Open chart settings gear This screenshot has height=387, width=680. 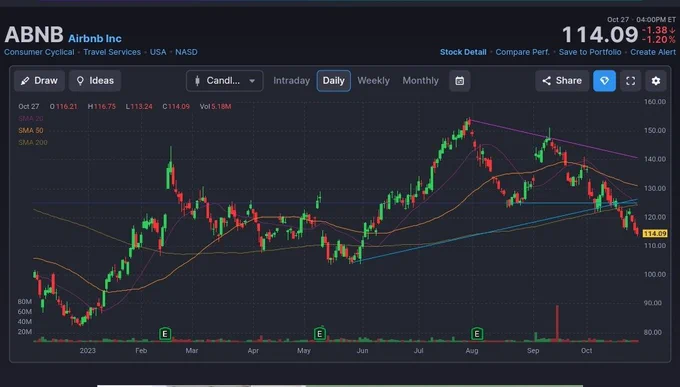656,81
